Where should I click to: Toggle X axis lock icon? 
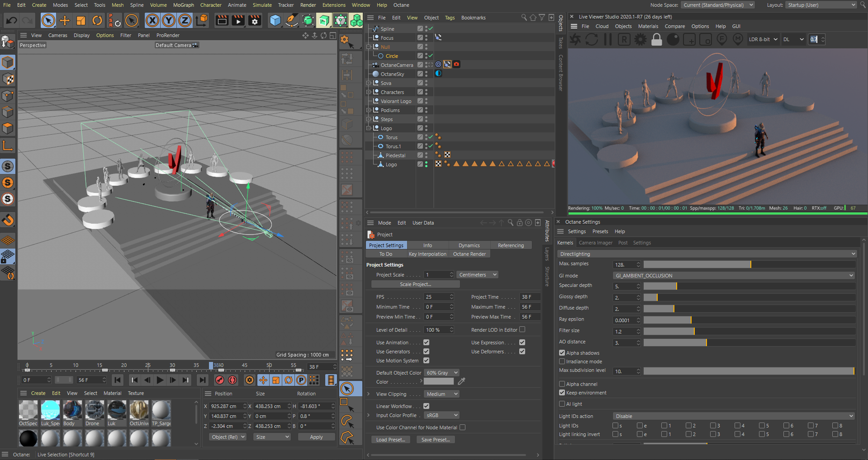[152, 20]
